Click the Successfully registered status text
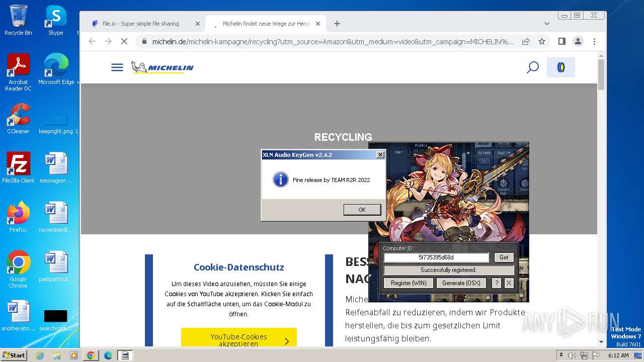The height and width of the screenshot is (362, 644). 448,270
